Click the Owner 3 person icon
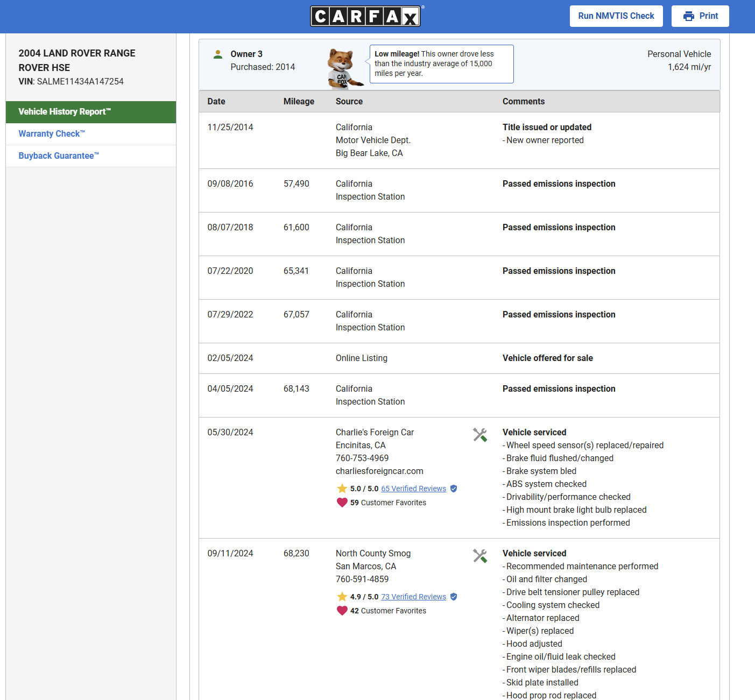The width and height of the screenshot is (755, 700). coord(218,54)
